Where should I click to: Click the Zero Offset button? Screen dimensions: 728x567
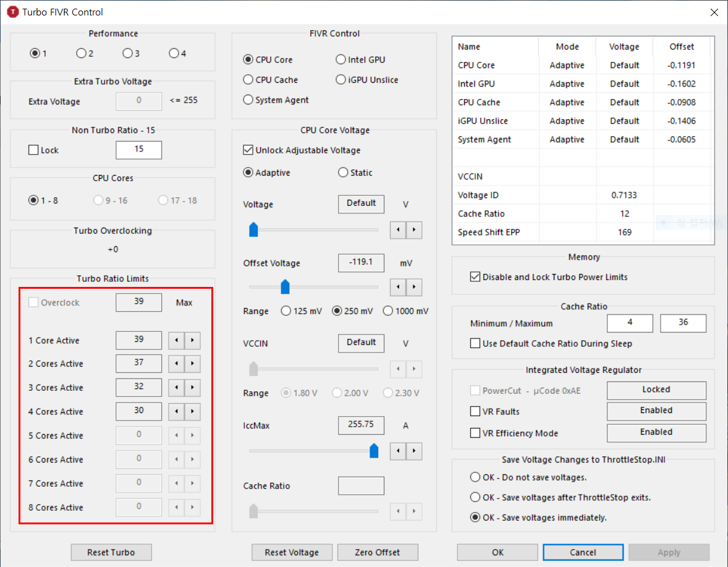pos(378,552)
